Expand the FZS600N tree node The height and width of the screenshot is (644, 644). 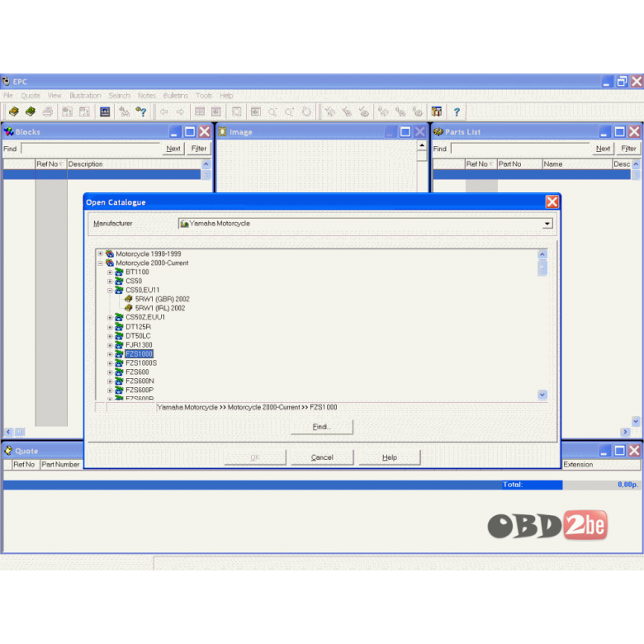110,381
